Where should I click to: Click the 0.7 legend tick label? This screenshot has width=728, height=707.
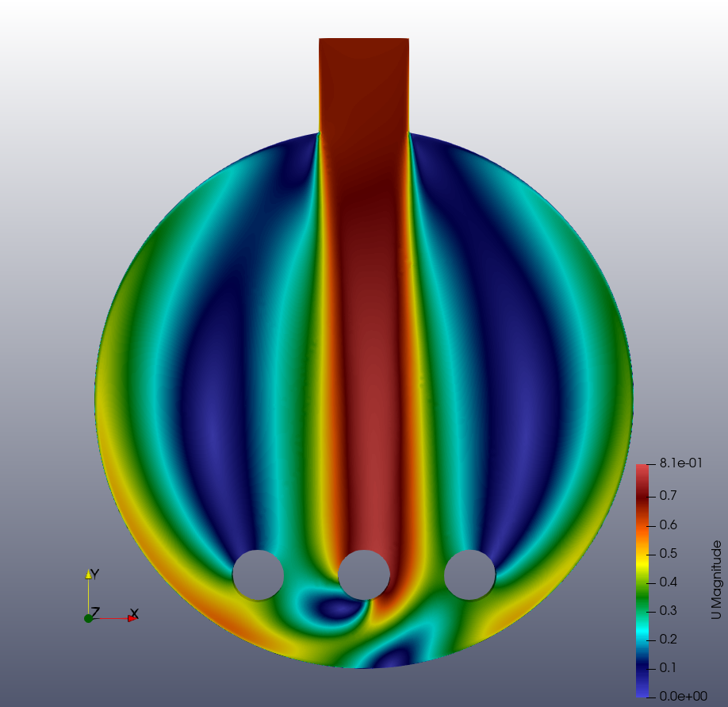(668, 496)
